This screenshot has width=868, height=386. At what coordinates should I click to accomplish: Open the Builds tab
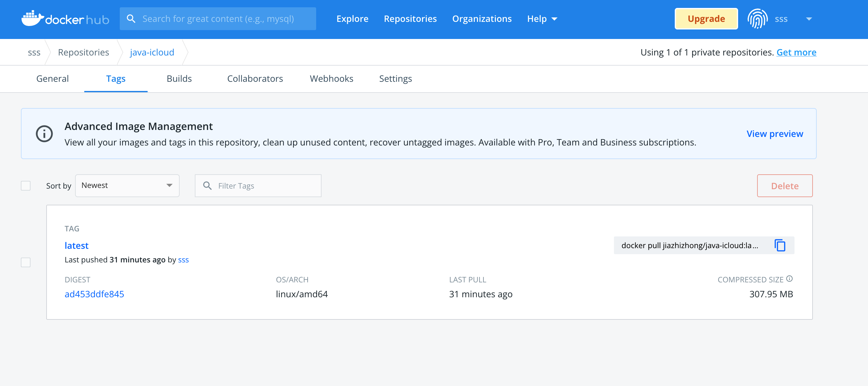179,79
